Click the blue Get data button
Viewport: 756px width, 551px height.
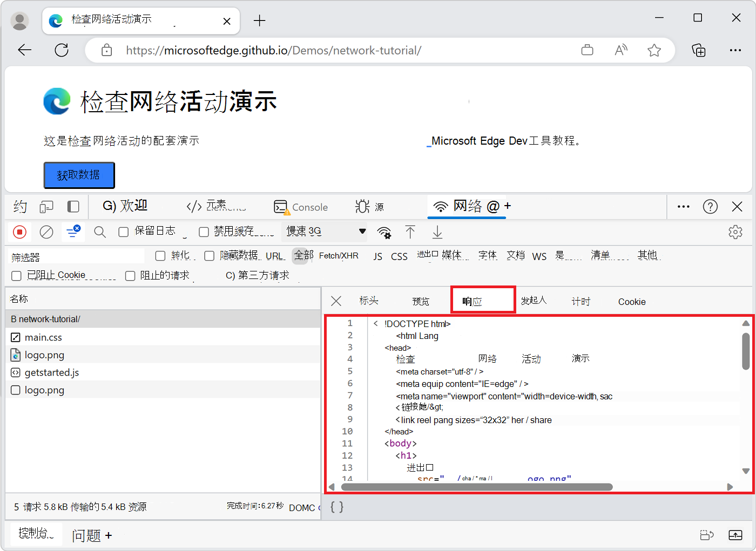(79, 175)
